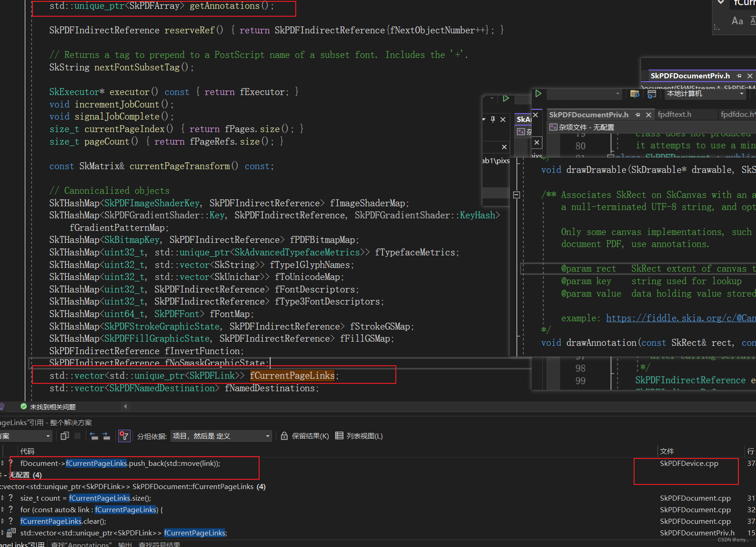Click the intellicode icon at status bar left
This screenshot has width=756, height=547.
tap(2, 407)
